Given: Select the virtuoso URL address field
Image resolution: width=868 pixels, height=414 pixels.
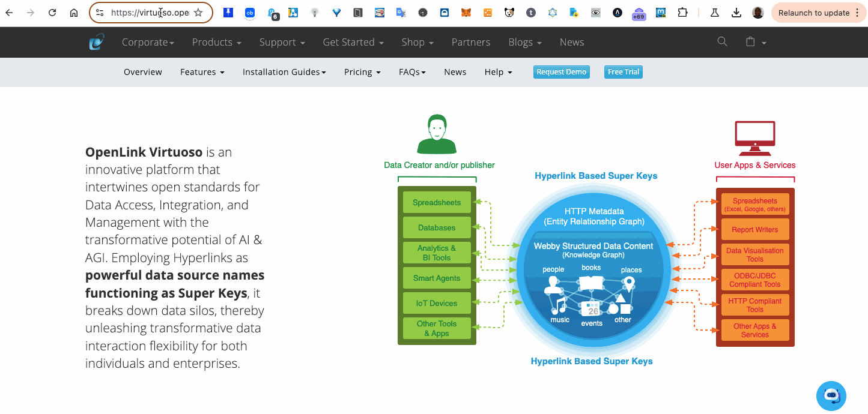Looking at the screenshot, I should coord(150,13).
